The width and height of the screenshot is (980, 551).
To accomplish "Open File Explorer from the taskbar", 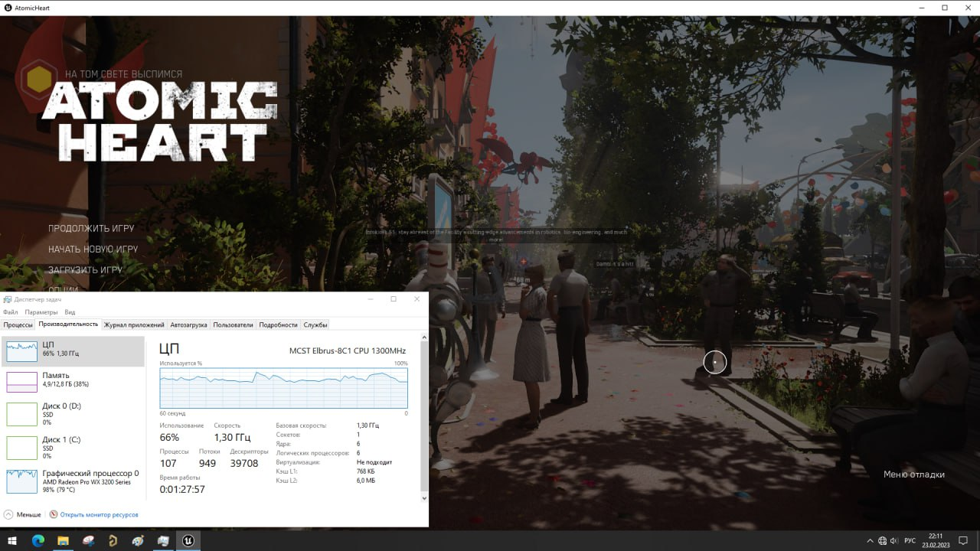I will point(63,540).
